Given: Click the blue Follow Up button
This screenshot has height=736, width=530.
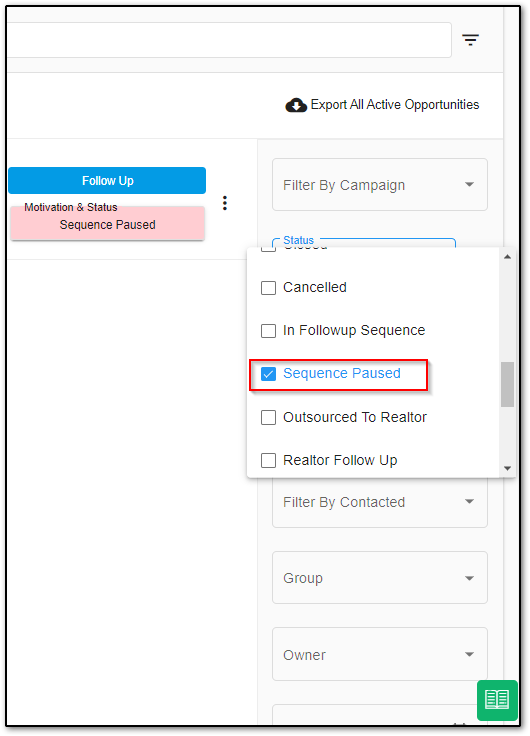Looking at the screenshot, I should 107,181.
